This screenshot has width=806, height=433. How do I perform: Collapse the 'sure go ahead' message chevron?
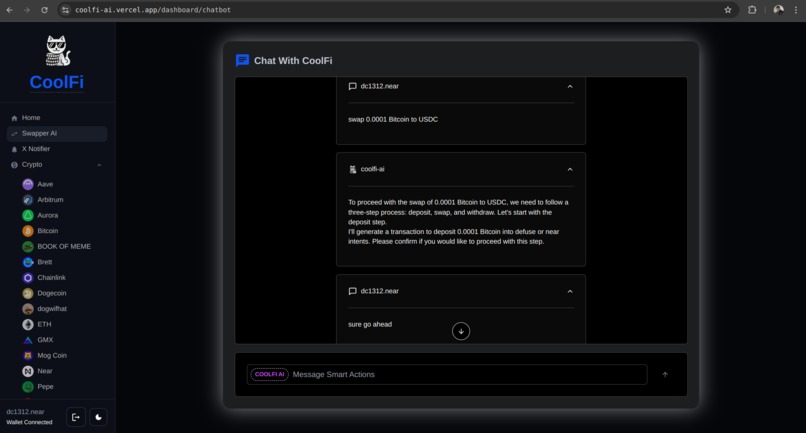point(570,291)
